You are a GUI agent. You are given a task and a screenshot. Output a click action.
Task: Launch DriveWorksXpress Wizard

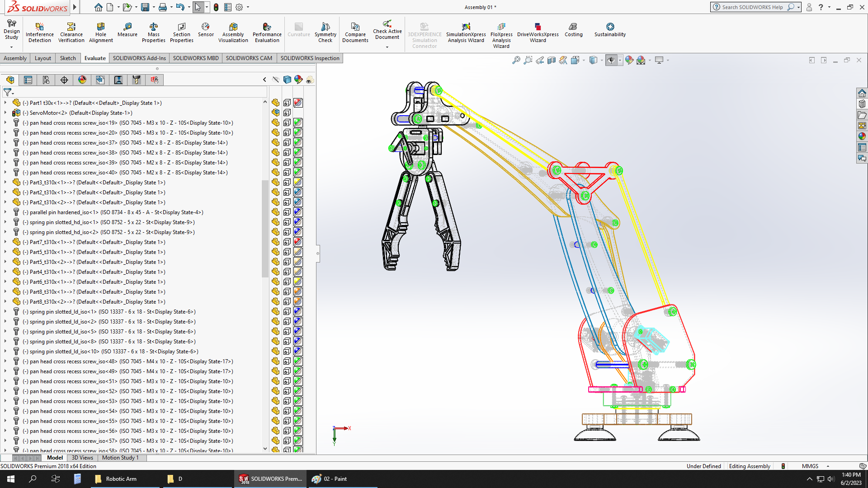click(538, 33)
